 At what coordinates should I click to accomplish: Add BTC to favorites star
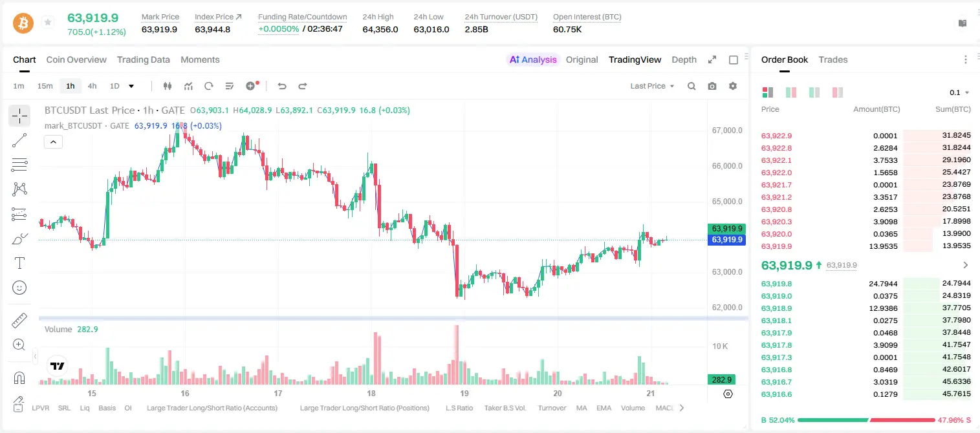[48, 23]
